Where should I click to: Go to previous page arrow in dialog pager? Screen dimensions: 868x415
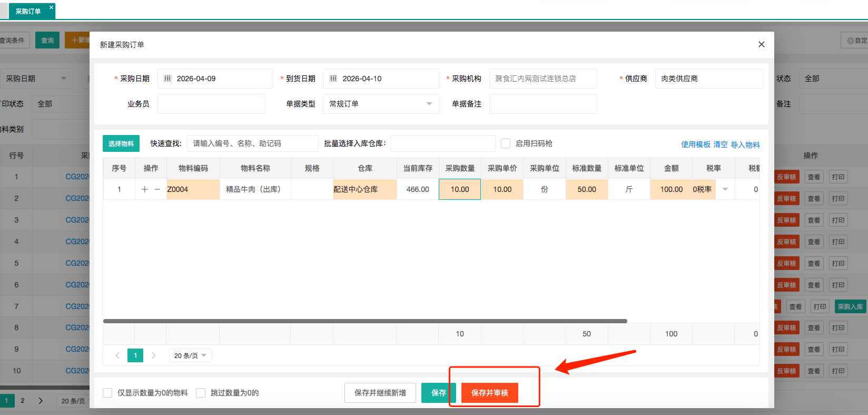(117, 355)
